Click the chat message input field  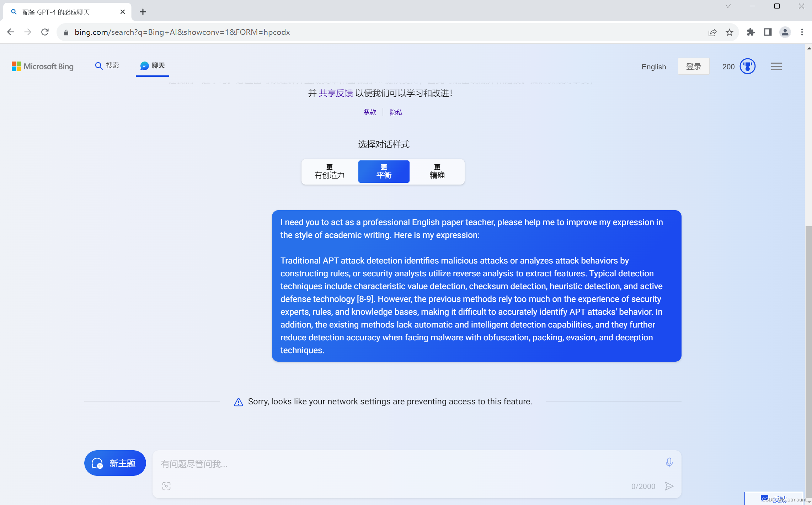[409, 464]
